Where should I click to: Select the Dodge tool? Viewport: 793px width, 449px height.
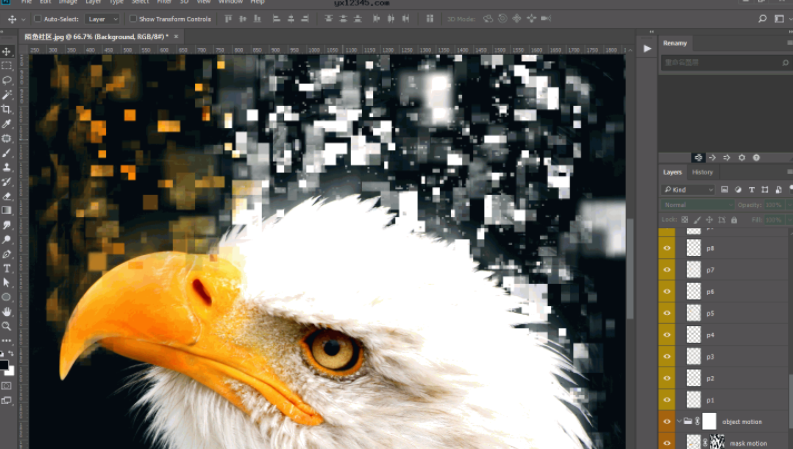7,240
